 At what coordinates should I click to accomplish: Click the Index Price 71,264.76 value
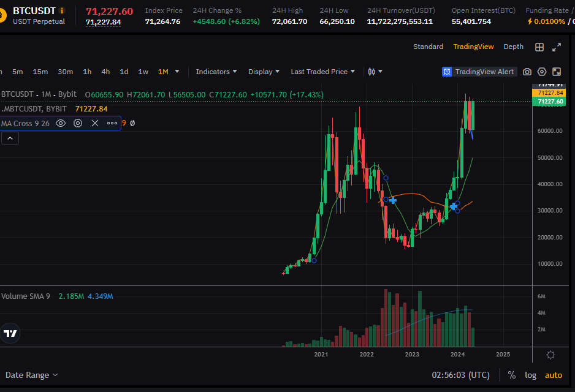[163, 21]
